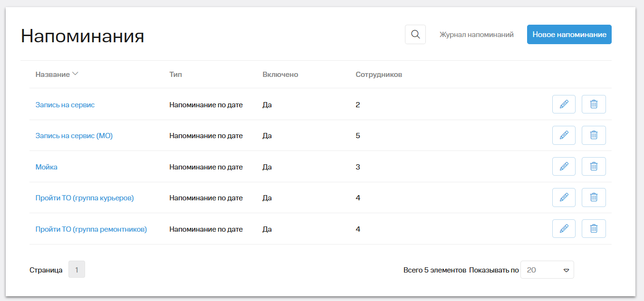Open 'Пройти ТО (группа ремонтников)' link
644x301 pixels.
pos(91,229)
